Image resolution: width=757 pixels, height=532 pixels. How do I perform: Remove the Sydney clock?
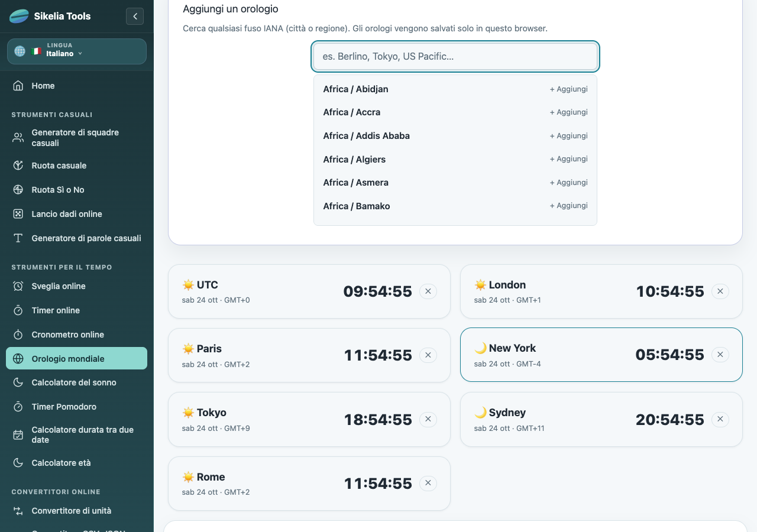(720, 420)
